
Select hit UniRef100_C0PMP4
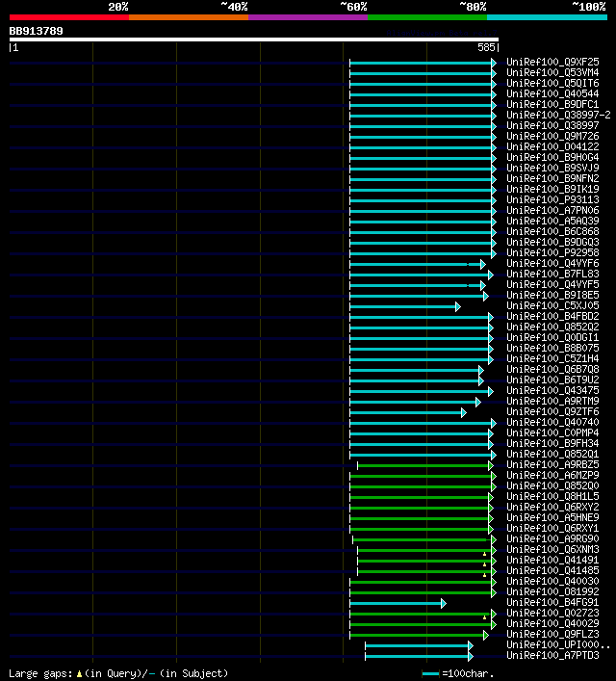point(552,432)
